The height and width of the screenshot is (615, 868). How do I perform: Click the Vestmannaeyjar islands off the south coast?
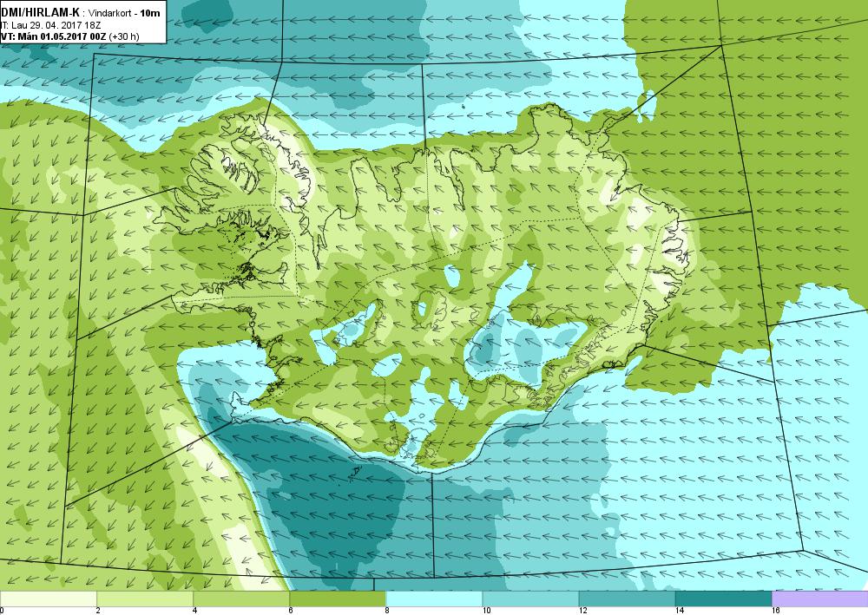point(354,474)
